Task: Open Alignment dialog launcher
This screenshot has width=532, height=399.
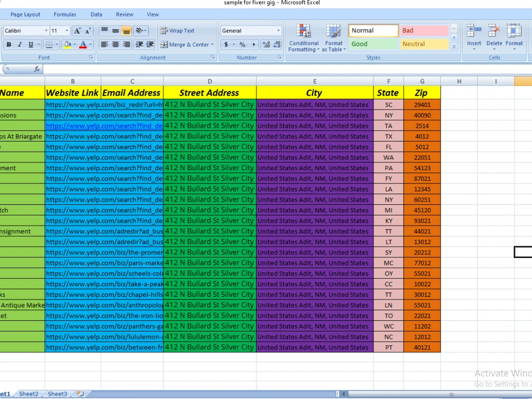Action: click(213, 57)
